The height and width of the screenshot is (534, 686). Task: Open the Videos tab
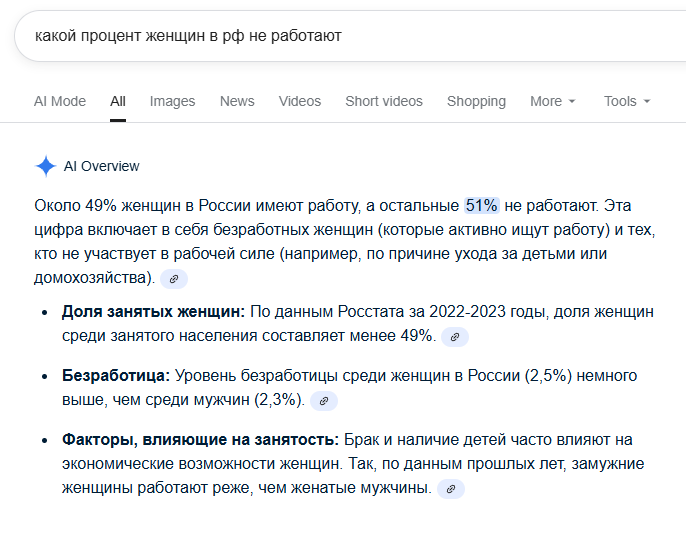pos(300,101)
